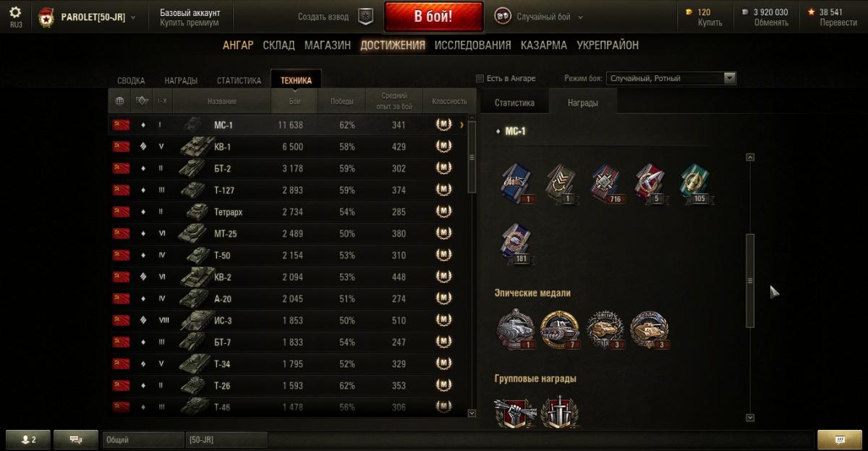This screenshot has height=451, width=868.
Task: Sort the list by vehicle type icon
Action: 142,101
